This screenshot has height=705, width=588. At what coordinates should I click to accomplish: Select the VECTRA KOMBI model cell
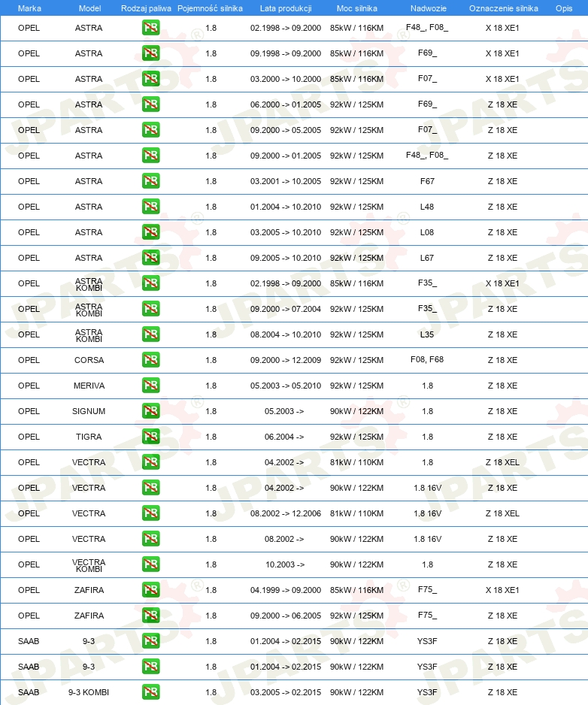tap(89, 565)
